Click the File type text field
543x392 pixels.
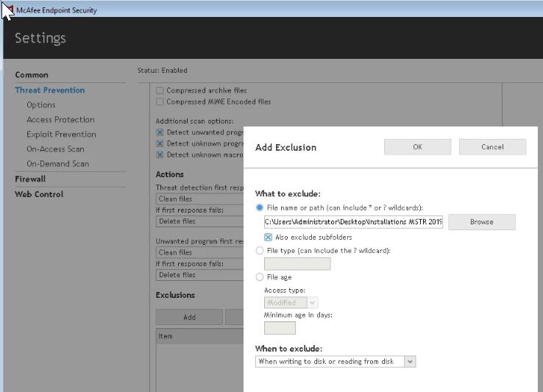(x=297, y=264)
